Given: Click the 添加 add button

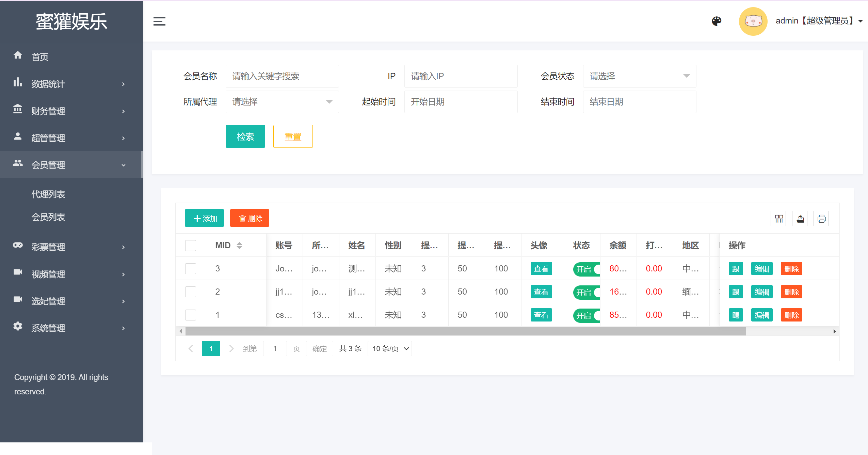Looking at the screenshot, I should (x=204, y=218).
